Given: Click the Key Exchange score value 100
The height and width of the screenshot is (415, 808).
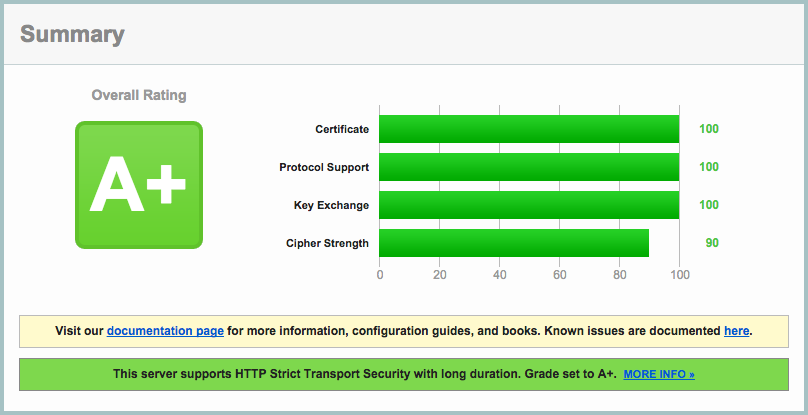Looking at the screenshot, I should pyautogui.click(x=709, y=205).
